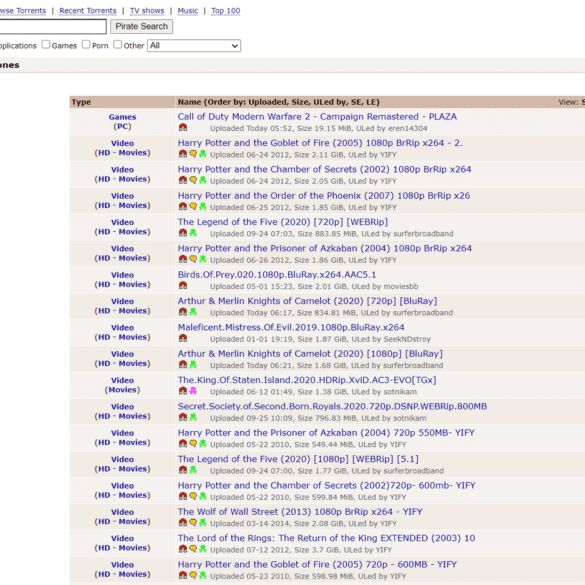Click magnet icon for Arthur & Merlin 720p BluRay
Image resolution: width=585 pixels, height=585 pixels.
pyautogui.click(x=183, y=312)
